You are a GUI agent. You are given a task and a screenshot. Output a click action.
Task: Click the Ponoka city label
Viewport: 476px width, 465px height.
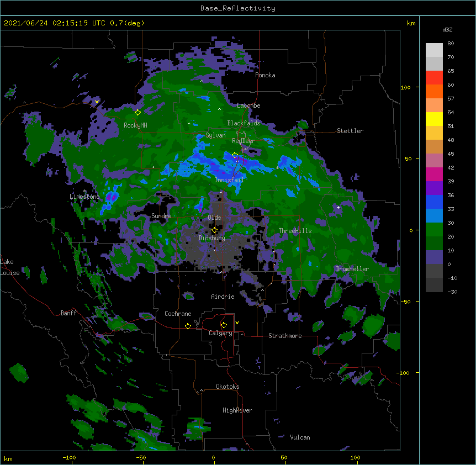[265, 75]
